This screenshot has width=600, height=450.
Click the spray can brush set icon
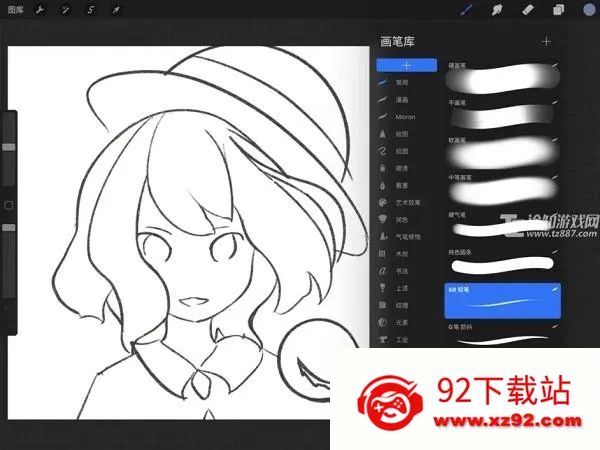382,168
